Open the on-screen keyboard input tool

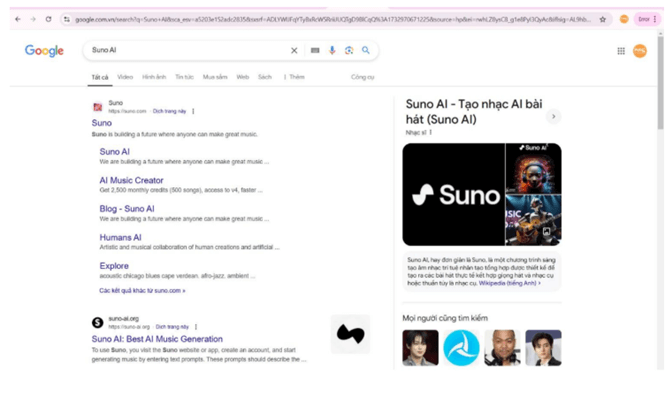(315, 50)
